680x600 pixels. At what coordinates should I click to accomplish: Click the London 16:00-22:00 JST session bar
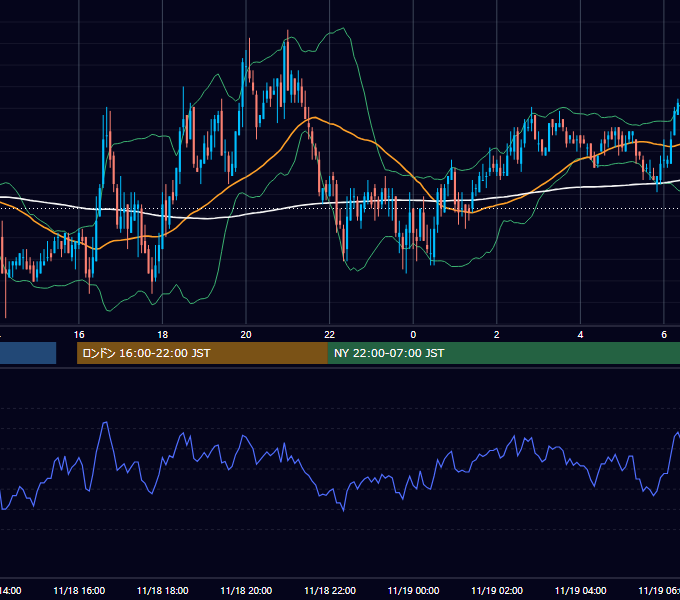tap(202, 353)
